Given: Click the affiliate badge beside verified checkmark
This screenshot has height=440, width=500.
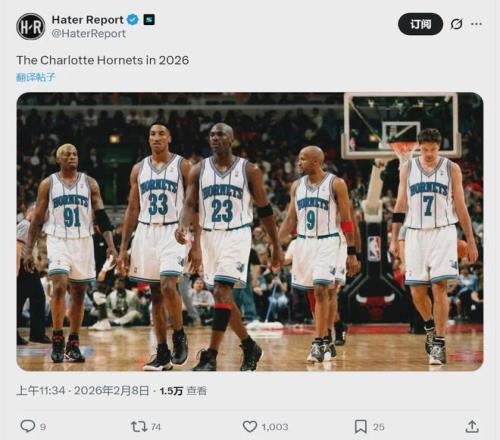Looking at the screenshot, I should pyautogui.click(x=149, y=20).
